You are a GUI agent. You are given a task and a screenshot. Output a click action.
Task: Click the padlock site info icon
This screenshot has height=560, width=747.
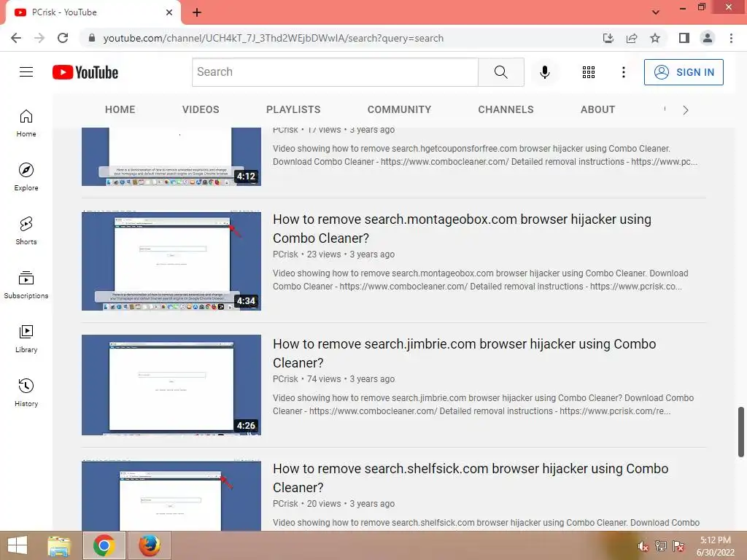point(92,38)
